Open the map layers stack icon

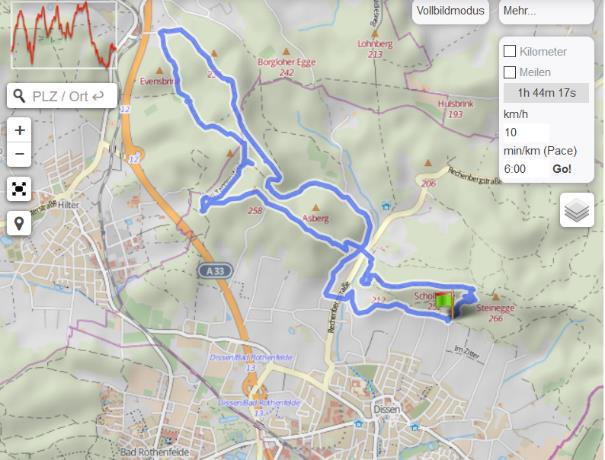click(x=577, y=210)
